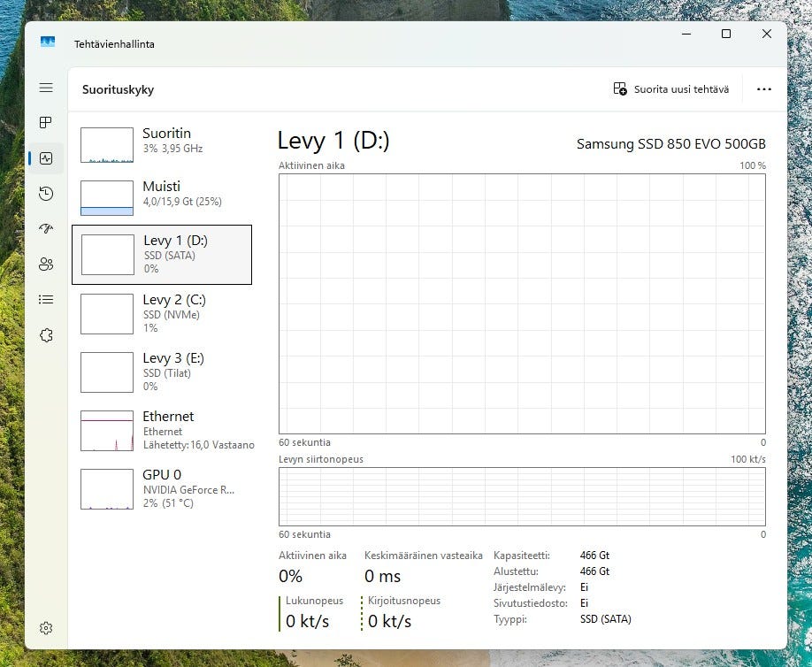Click the 'Sivutustiedosto:' label

tap(531, 603)
